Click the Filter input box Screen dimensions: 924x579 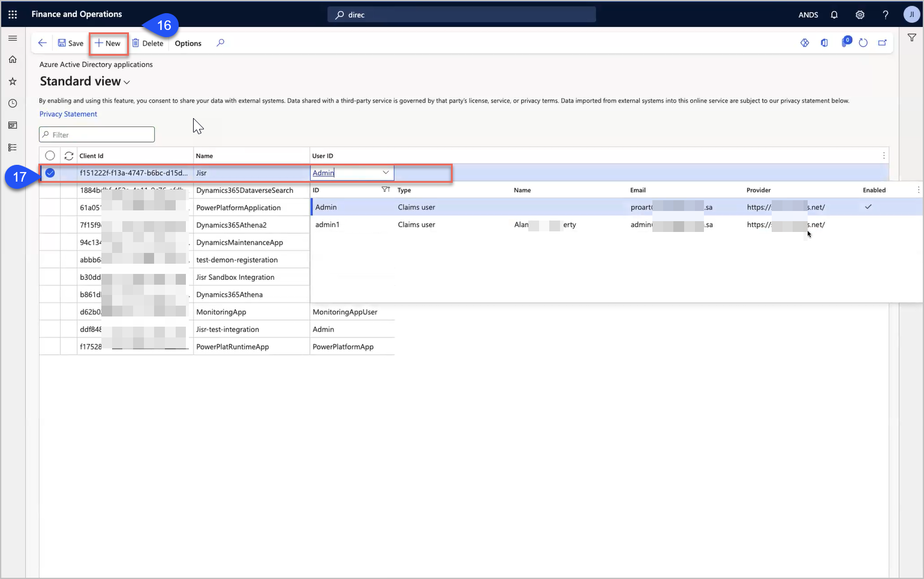click(x=97, y=135)
